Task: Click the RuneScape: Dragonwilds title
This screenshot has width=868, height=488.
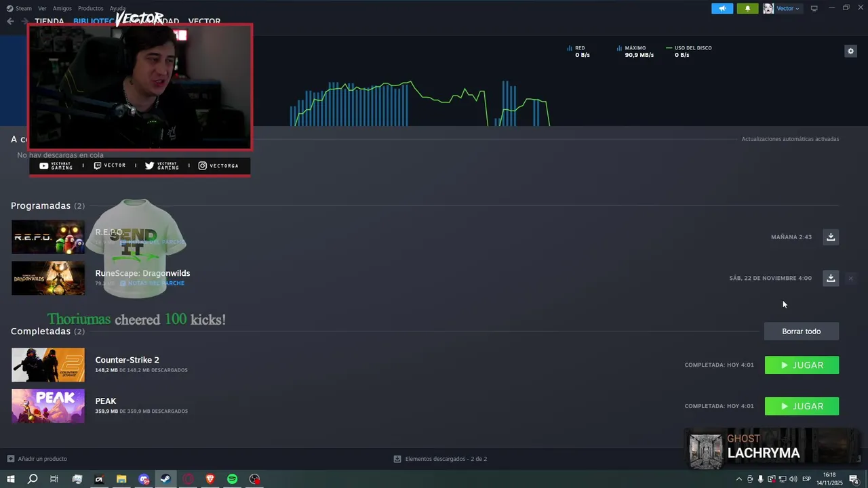Action: click(142, 273)
